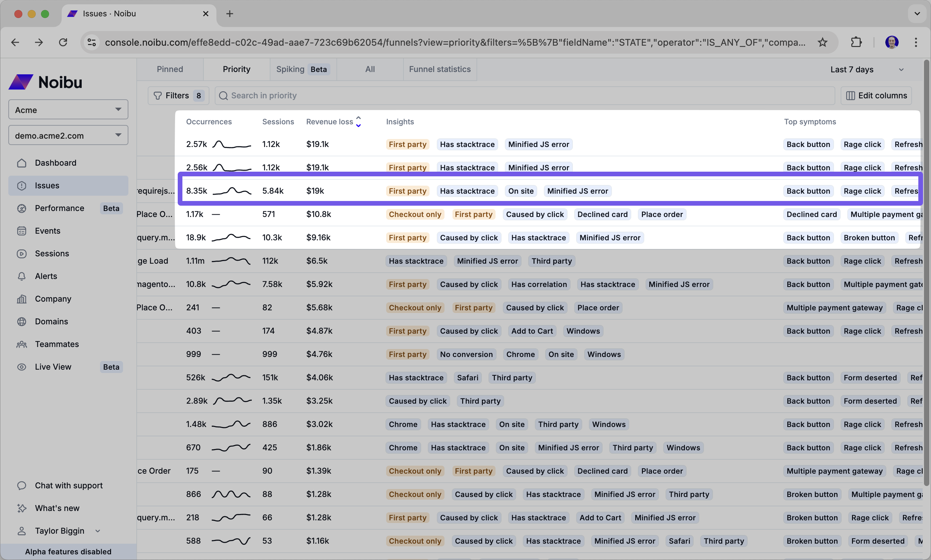Image resolution: width=931 pixels, height=560 pixels.
Task: Click the Edit columns button
Action: coord(876,95)
